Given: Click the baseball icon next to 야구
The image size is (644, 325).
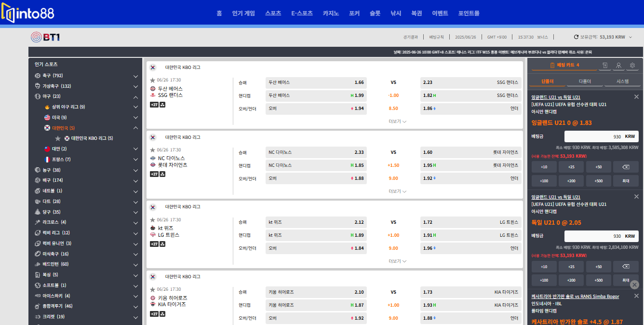Looking at the screenshot, I should (38, 96).
